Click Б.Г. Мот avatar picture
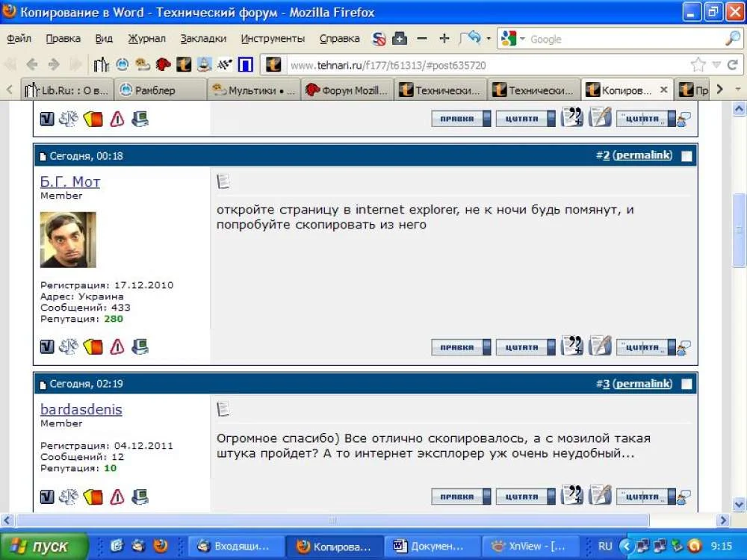 coord(68,240)
